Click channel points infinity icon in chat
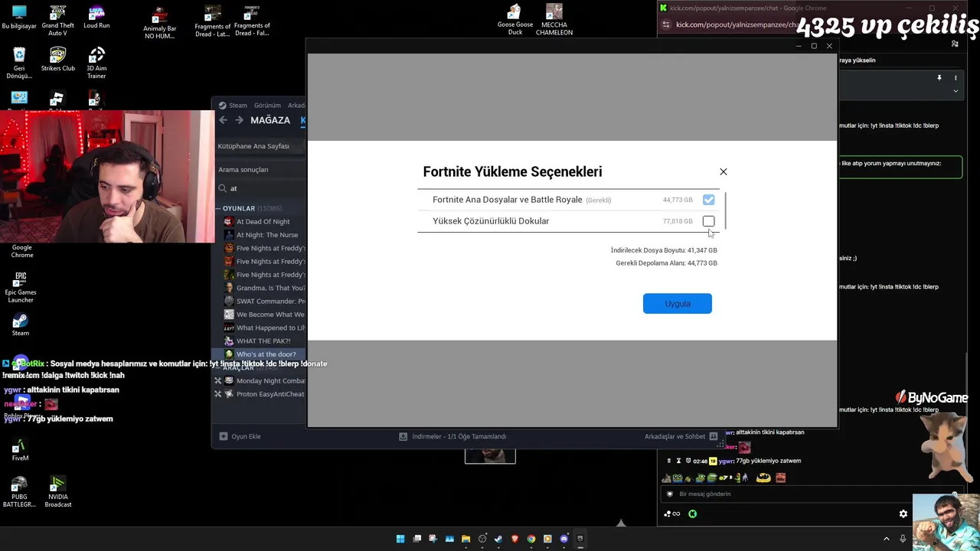This screenshot has width=980, height=551. [x=672, y=514]
